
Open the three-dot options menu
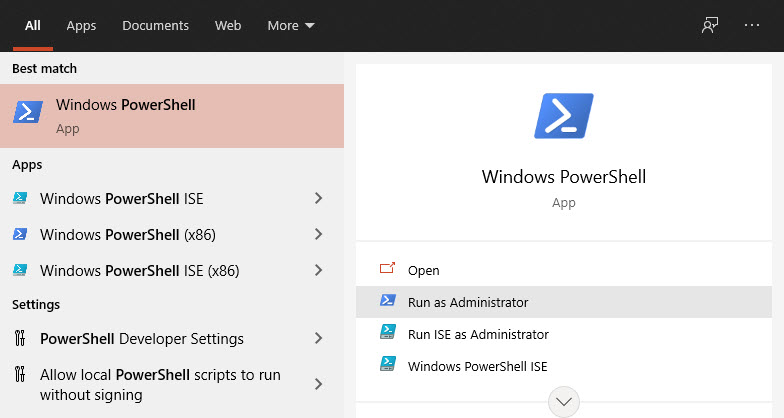point(752,25)
